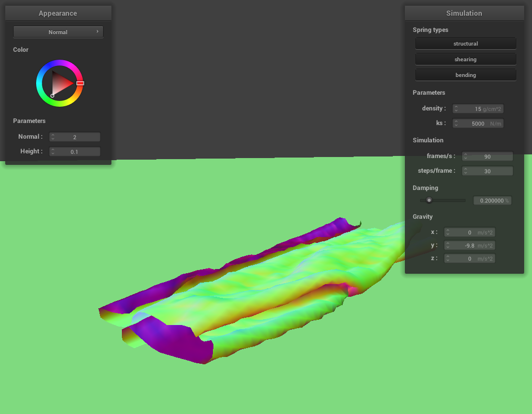Viewport: 532px width, 414px height.
Task: Click the damping percentage value box
Action: coord(492,200)
